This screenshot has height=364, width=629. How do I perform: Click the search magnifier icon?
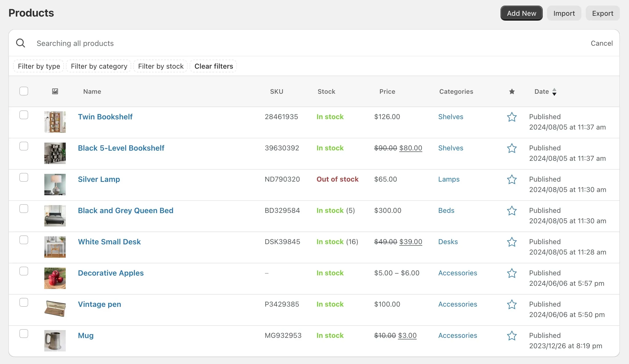tap(20, 43)
